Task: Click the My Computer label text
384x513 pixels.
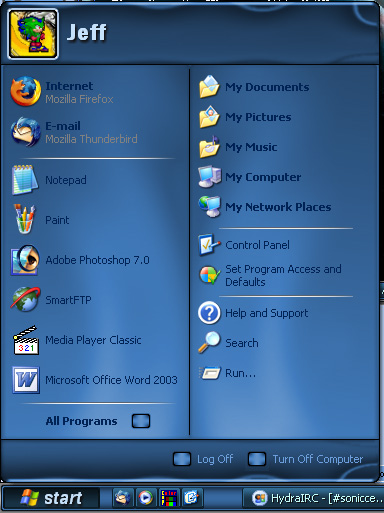Action: [263, 177]
